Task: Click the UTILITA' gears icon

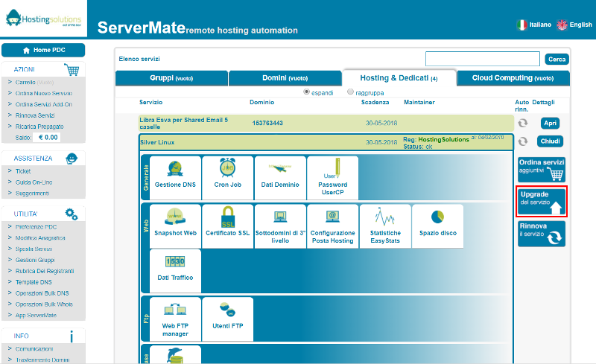Action: pos(72,214)
